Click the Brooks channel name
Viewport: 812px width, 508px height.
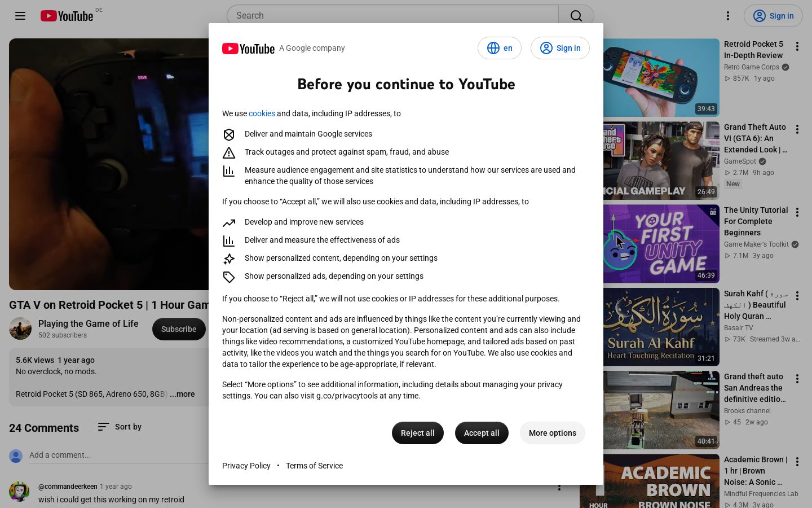point(747,411)
